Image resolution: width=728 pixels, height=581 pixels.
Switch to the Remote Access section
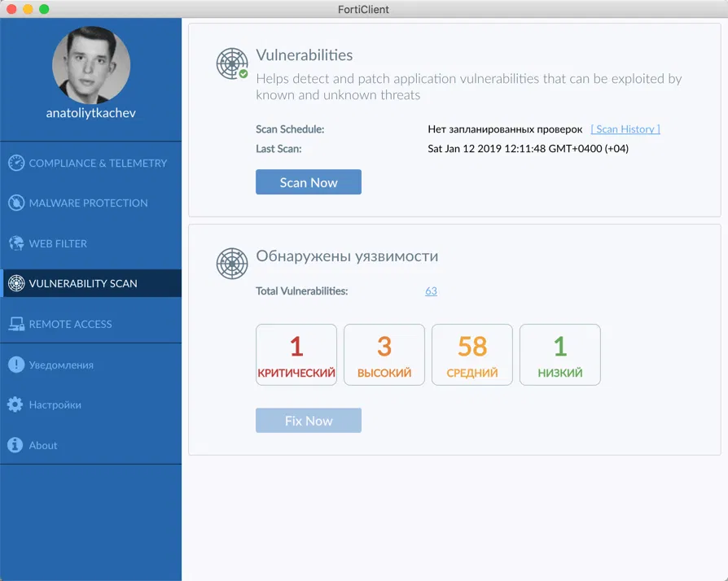pyautogui.click(x=90, y=324)
